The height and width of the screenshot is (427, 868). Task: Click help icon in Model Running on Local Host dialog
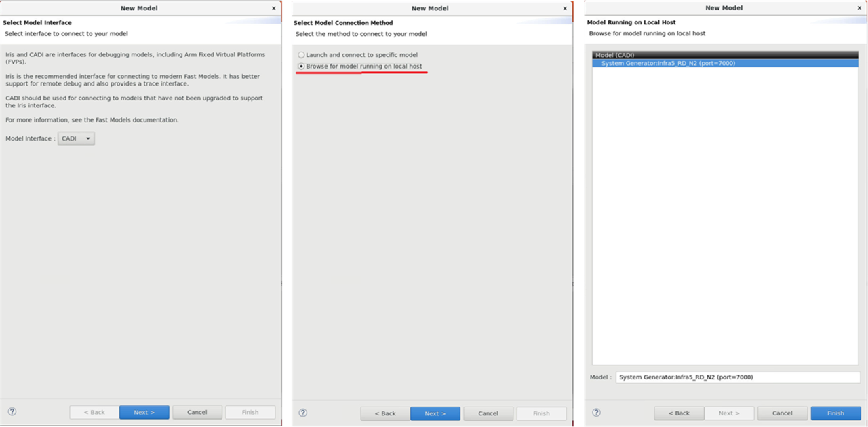click(x=597, y=412)
